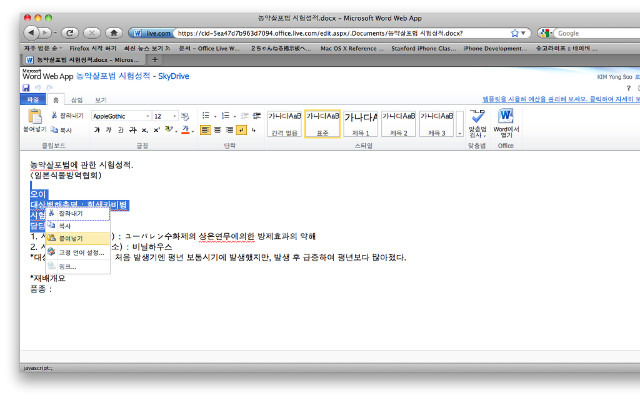
Task: Click the help question mark icon
Action: click(629, 88)
